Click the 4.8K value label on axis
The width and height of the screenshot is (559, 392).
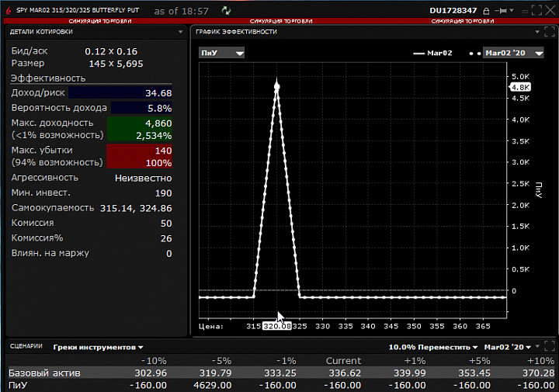[520, 87]
